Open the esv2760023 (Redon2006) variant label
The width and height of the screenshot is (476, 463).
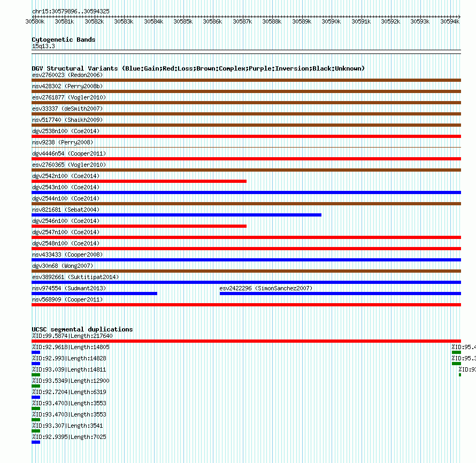coord(67,75)
